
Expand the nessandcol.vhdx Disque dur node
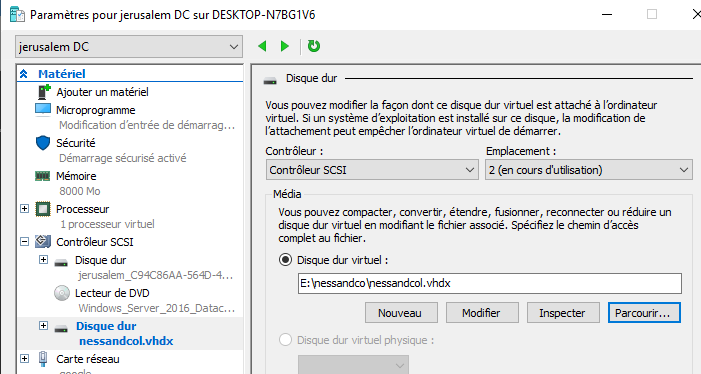pyautogui.click(x=43, y=325)
